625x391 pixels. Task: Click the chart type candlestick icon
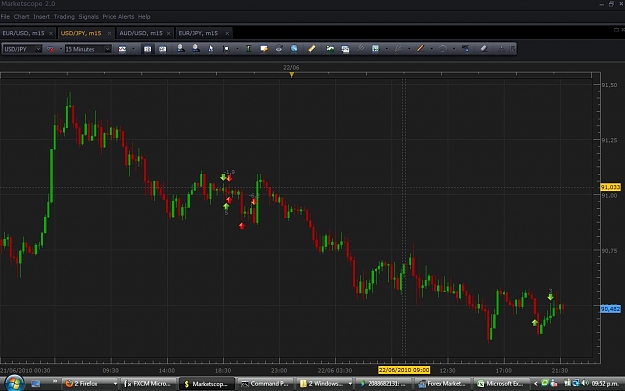pyautogui.click(x=122, y=49)
